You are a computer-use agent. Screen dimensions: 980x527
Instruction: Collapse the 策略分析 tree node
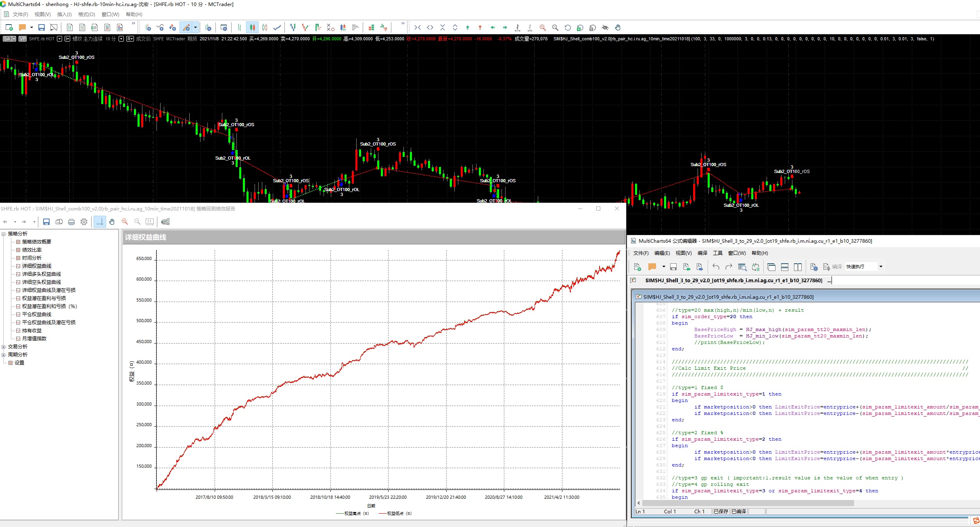[4, 234]
